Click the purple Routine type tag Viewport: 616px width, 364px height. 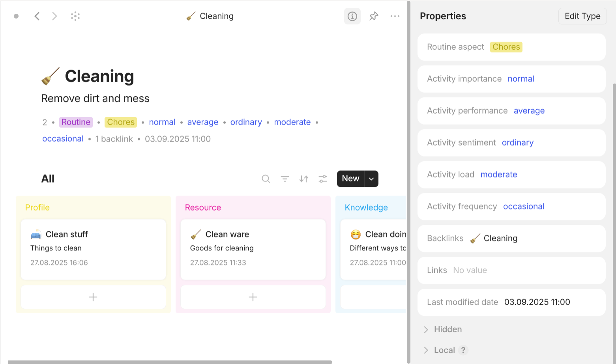point(76,122)
